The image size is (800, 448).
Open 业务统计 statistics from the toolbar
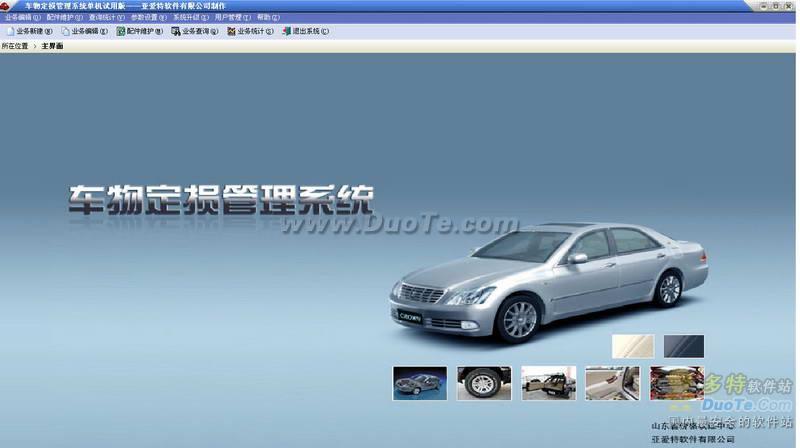[250, 31]
